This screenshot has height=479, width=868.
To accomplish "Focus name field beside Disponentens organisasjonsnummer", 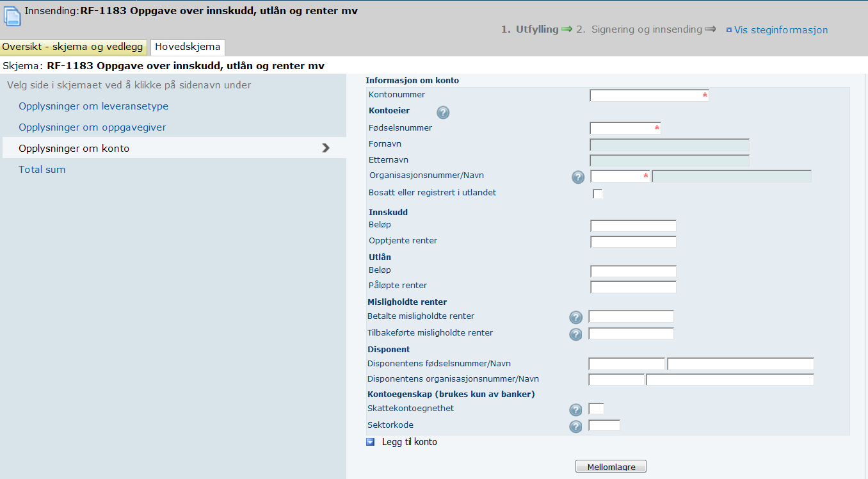I will [x=730, y=379].
